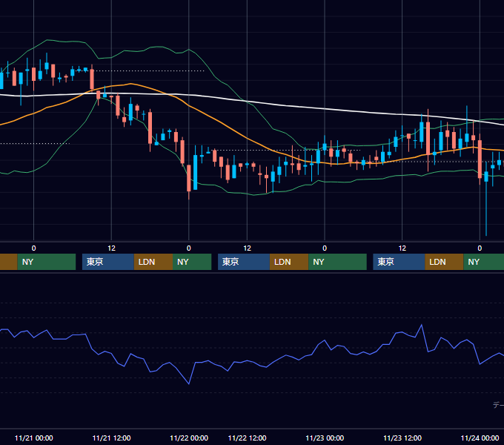Click the NY session block spanning 11/21 00:00
This screenshot has width=504, height=445.
click(47, 262)
